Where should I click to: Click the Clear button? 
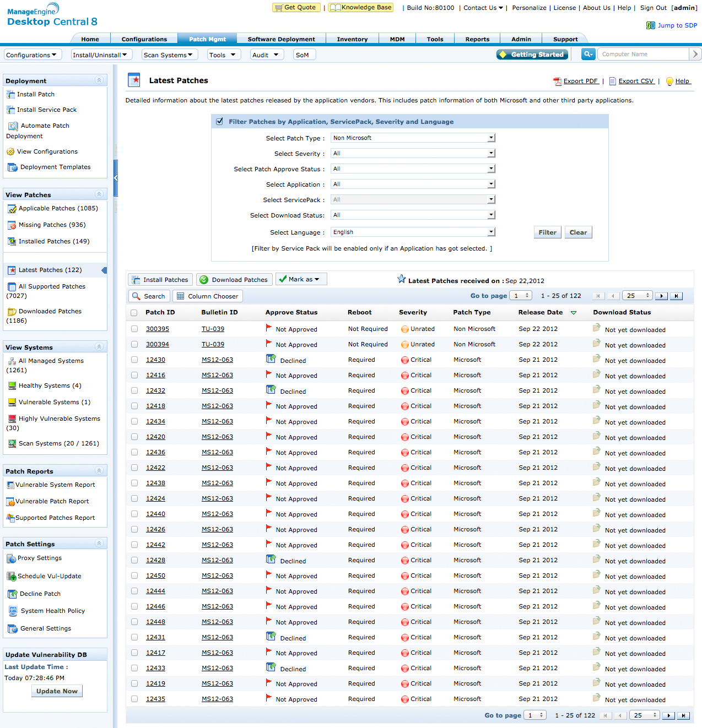click(578, 232)
